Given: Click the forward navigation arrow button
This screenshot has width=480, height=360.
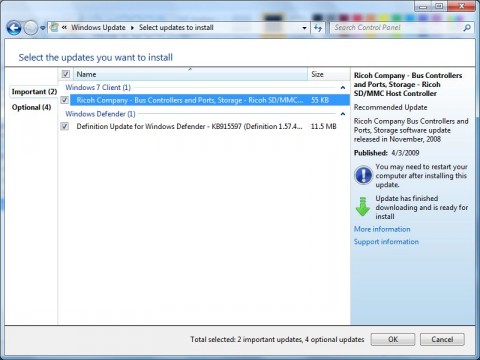Looking at the screenshot, I should [31, 28].
